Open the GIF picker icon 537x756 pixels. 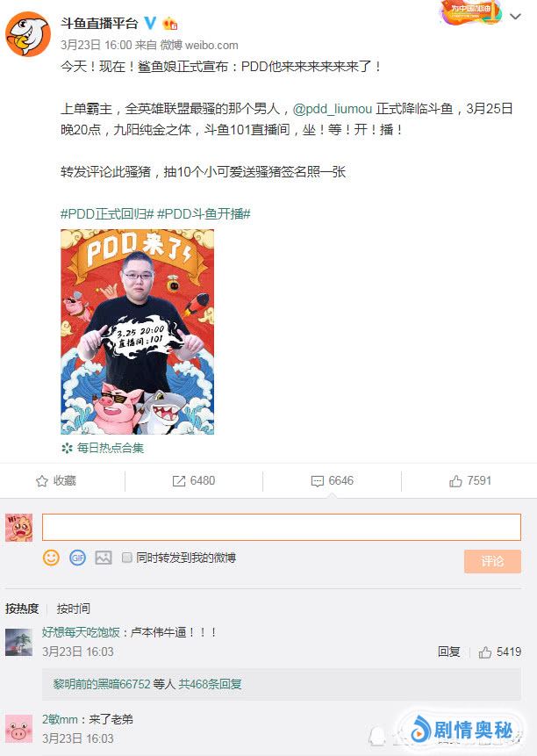tap(77, 558)
